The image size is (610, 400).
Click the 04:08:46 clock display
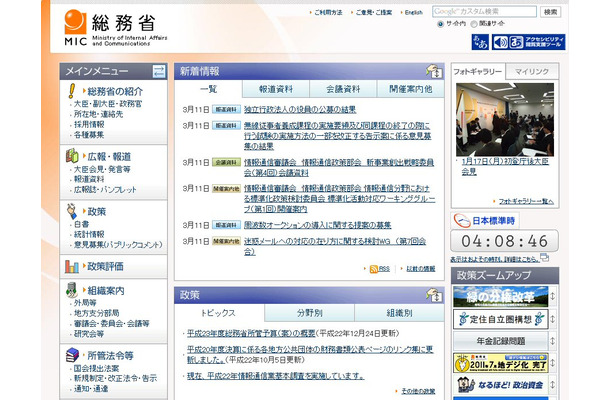(505, 241)
